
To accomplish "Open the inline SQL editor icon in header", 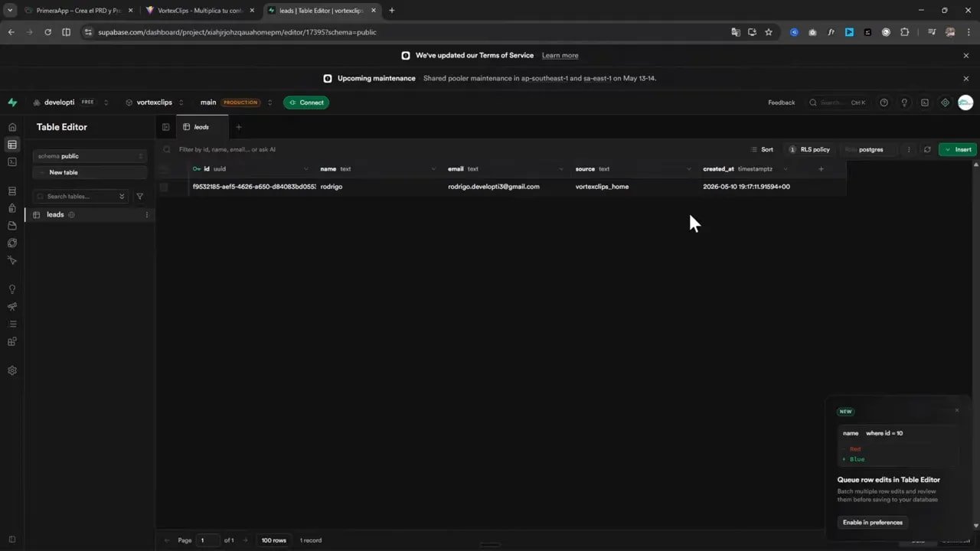I will point(925,103).
